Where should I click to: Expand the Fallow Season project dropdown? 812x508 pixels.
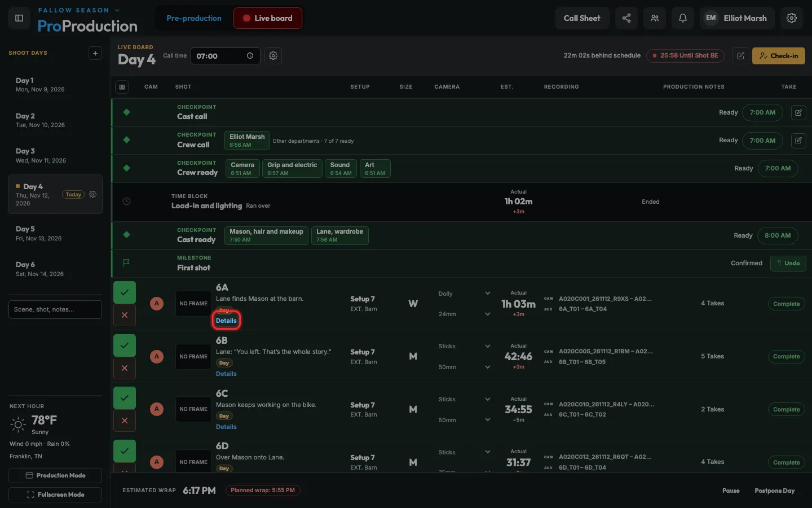tap(79, 10)
